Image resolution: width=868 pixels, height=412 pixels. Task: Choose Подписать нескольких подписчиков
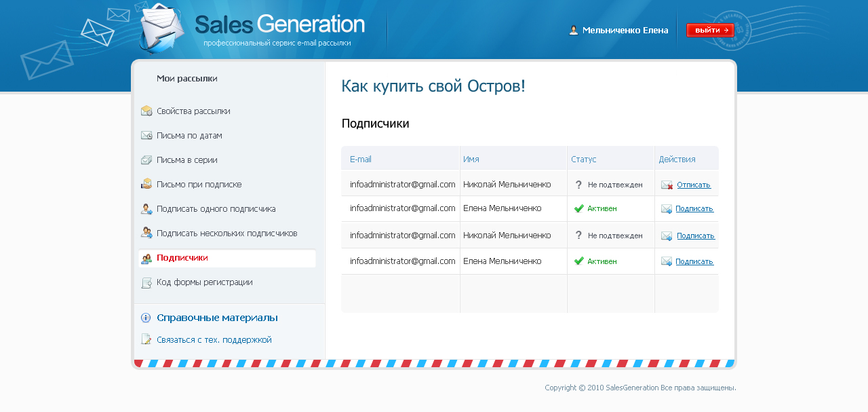(227, 233)
